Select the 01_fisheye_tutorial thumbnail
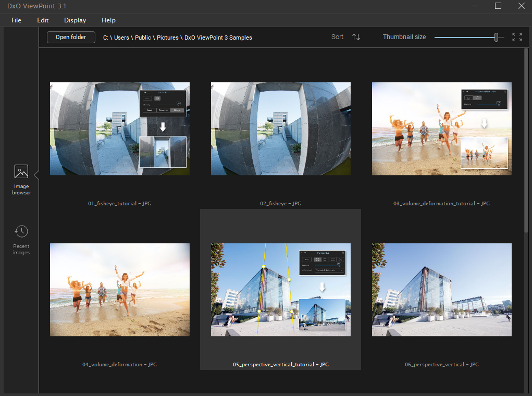Viewport: 532px width, 396px height. [120, 129]
